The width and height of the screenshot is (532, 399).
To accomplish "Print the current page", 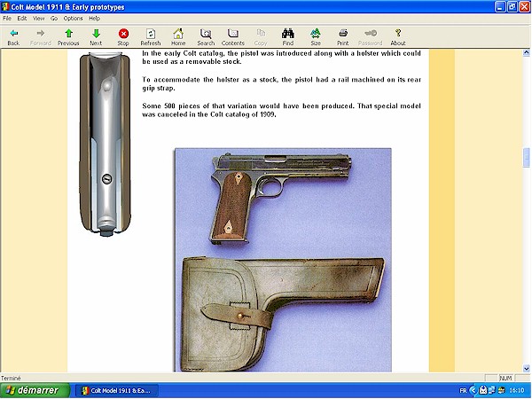I will point(342,37).
